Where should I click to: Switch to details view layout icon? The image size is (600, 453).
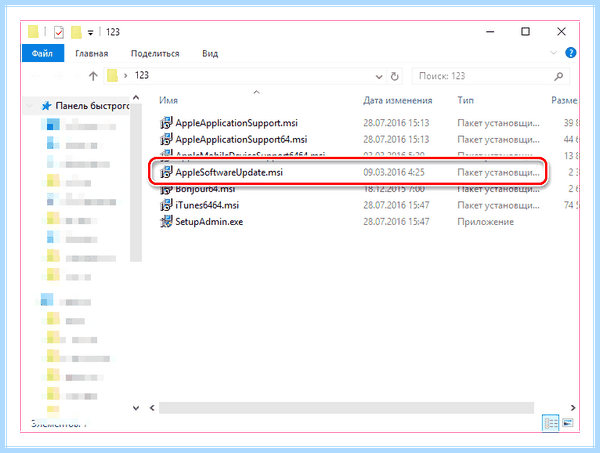(551, 423)
